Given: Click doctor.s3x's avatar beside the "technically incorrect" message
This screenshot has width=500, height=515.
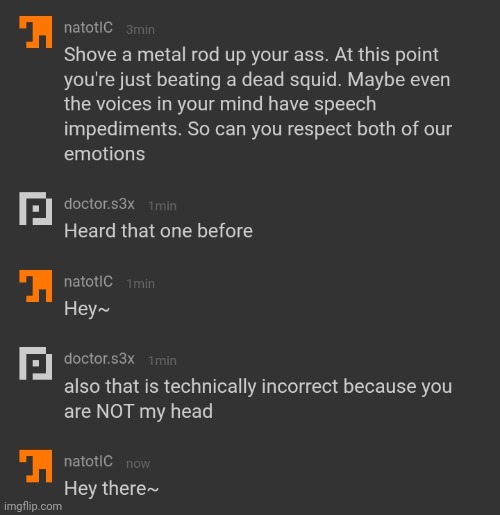Looking at the screenshot, I should point(36,363).
